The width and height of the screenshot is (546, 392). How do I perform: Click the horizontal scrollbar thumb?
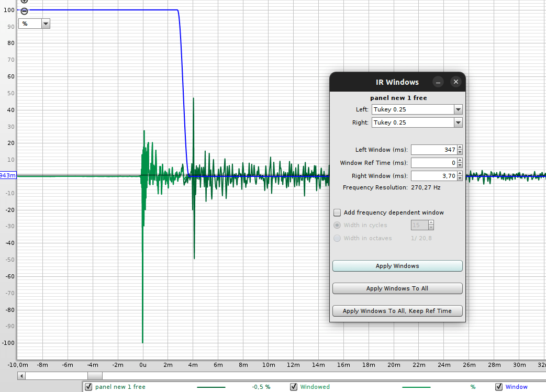pyautogui.click(x=95, y=376)
